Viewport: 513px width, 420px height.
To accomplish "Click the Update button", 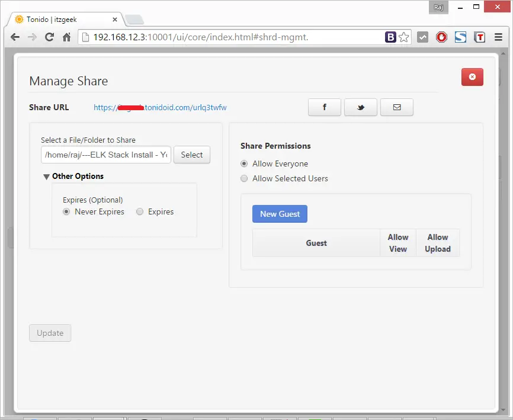I will [x=50, y=333].
